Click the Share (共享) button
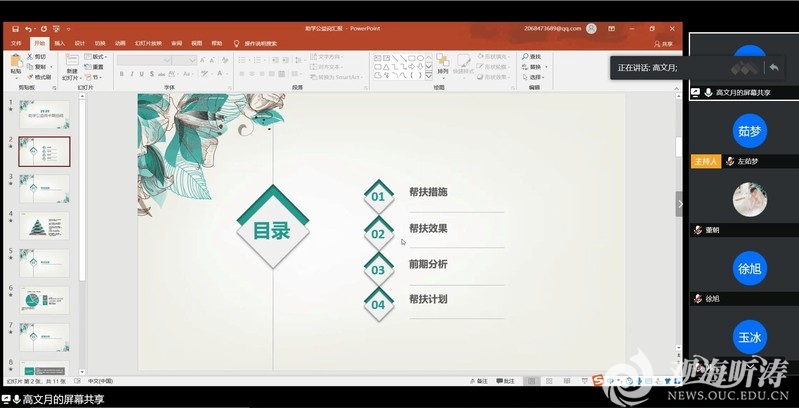The image size is (799, 408). coord(664,44)
